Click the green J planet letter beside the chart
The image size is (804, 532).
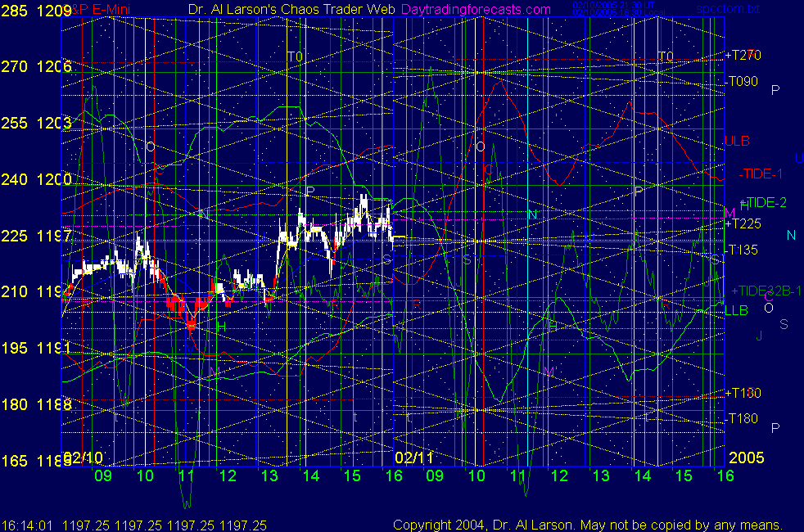point(760,336)
